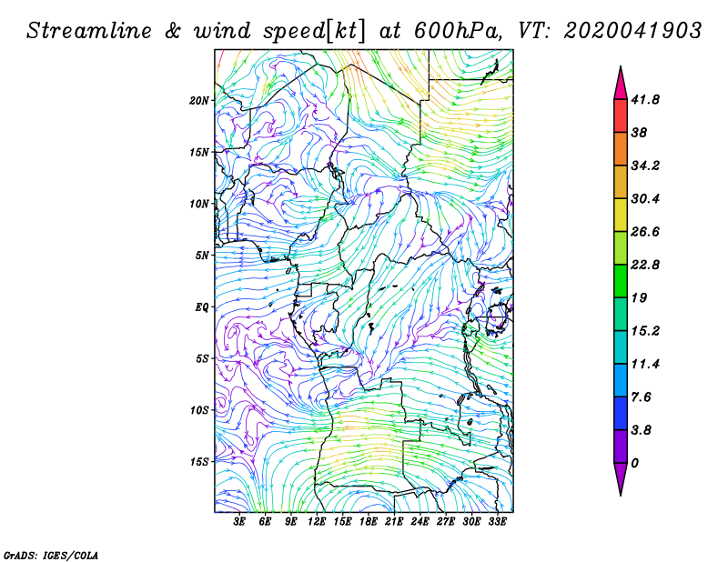Click the 5N latitude label
The height and width of the screenshot is (562, 728).
click(x=203, y=255)
